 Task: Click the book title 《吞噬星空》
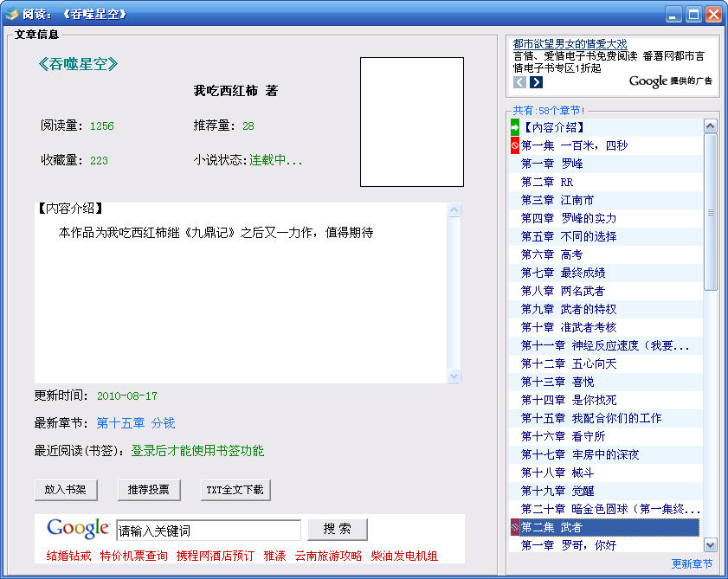tap(78, 63)
